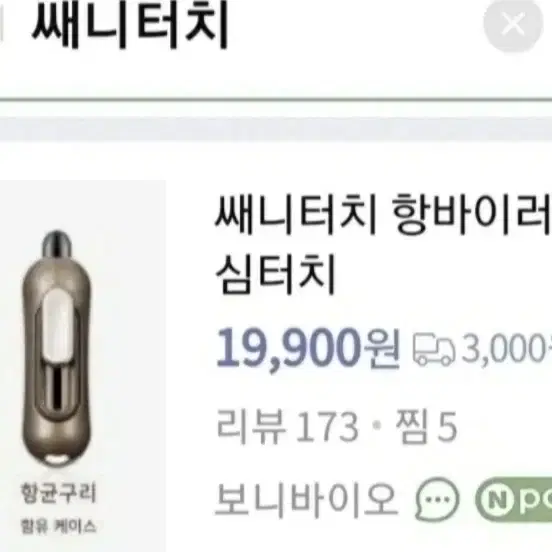The image size is (552, 552).
Task: Click the 찜 5 wishlist count
Action: 426,427
